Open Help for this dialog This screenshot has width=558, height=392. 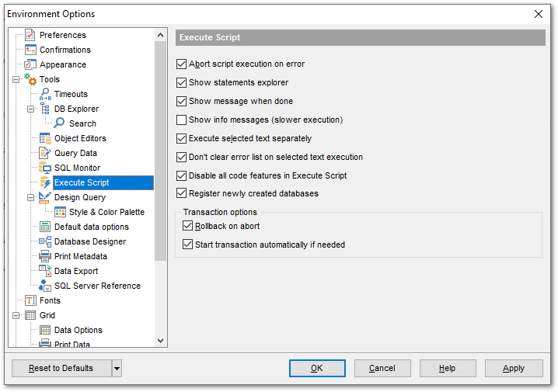448,369
